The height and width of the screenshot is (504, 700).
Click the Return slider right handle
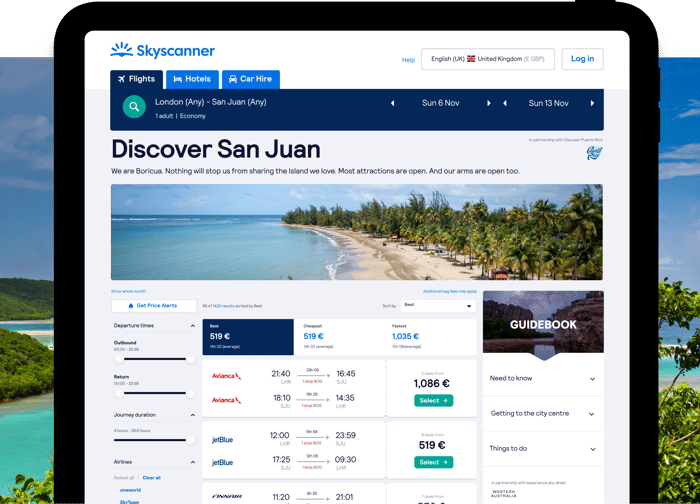191,393
